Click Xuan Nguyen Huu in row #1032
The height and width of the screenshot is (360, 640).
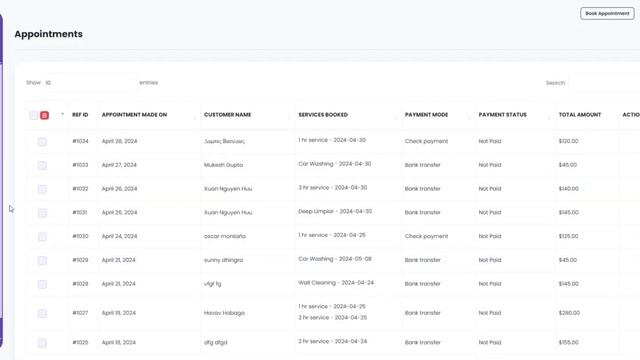pos(228,189)
